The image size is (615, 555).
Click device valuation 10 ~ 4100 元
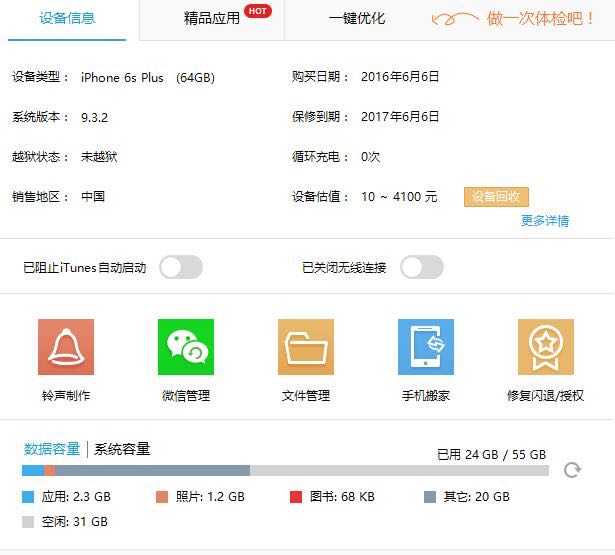(x=399, y=197)
